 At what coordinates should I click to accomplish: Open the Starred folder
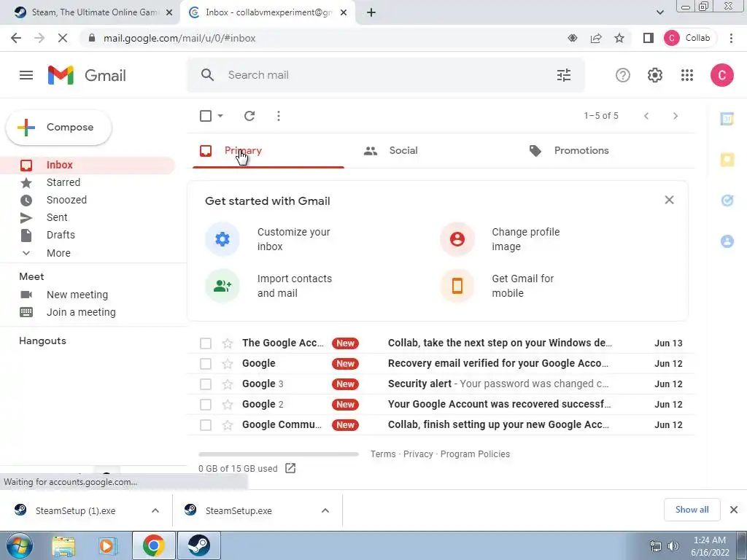(63, 182)
